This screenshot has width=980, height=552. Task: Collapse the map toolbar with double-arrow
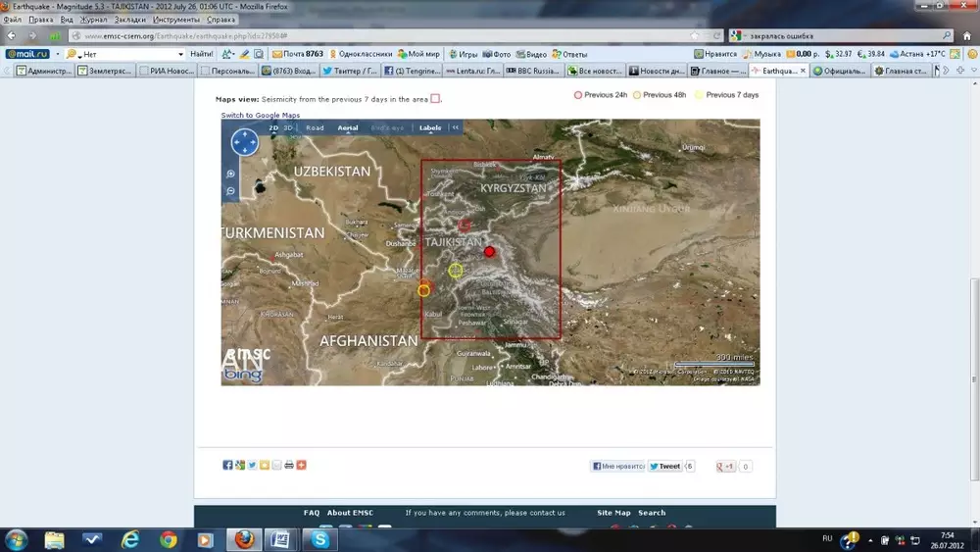[455, 127]
